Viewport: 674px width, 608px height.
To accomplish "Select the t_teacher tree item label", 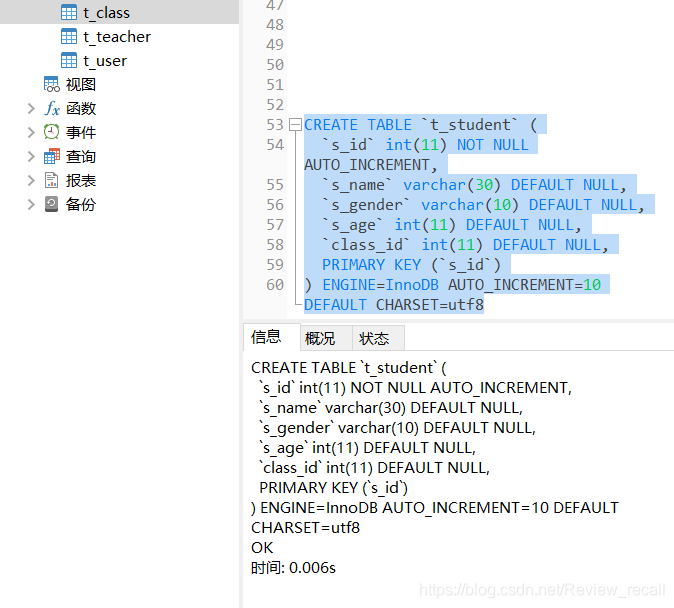I will click(x=117, y=37).
